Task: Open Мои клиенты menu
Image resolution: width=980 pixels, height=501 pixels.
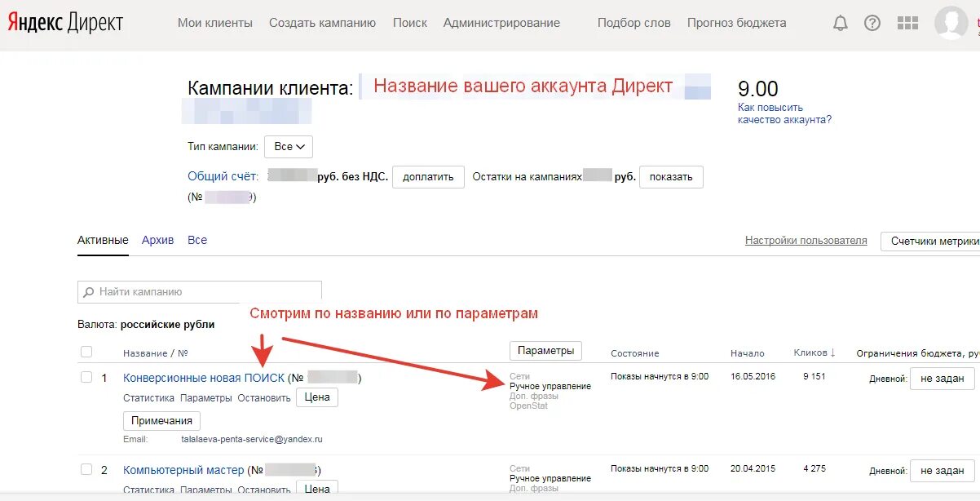Action: tap(215, 23)
